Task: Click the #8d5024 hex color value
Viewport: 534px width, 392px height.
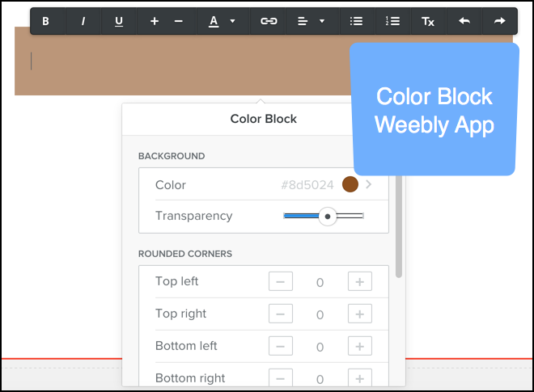Action: [x=307, y=185]
